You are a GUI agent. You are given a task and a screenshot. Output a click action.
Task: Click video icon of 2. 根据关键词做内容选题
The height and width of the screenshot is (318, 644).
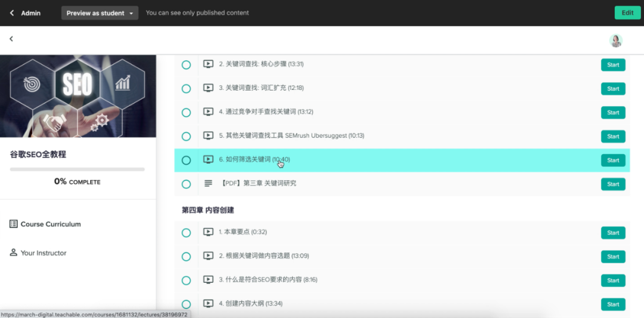208,255
